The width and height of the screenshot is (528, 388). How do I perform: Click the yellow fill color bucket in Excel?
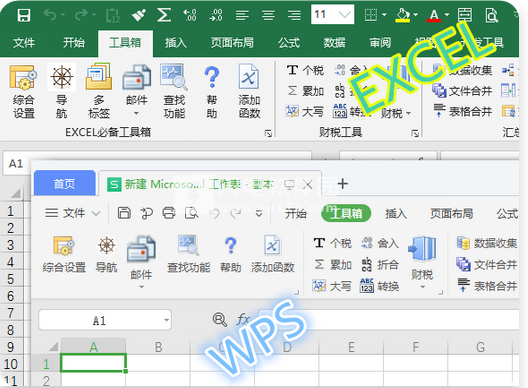(403, 15)
